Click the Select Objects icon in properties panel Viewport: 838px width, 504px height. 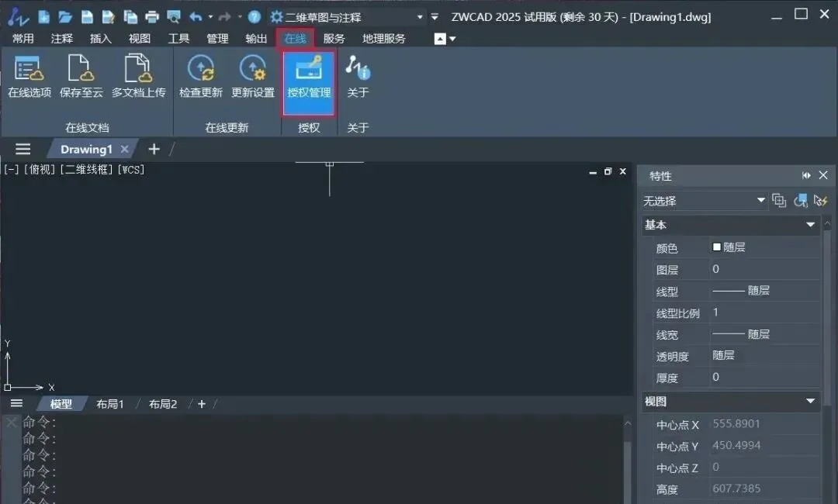coord(800,201)
